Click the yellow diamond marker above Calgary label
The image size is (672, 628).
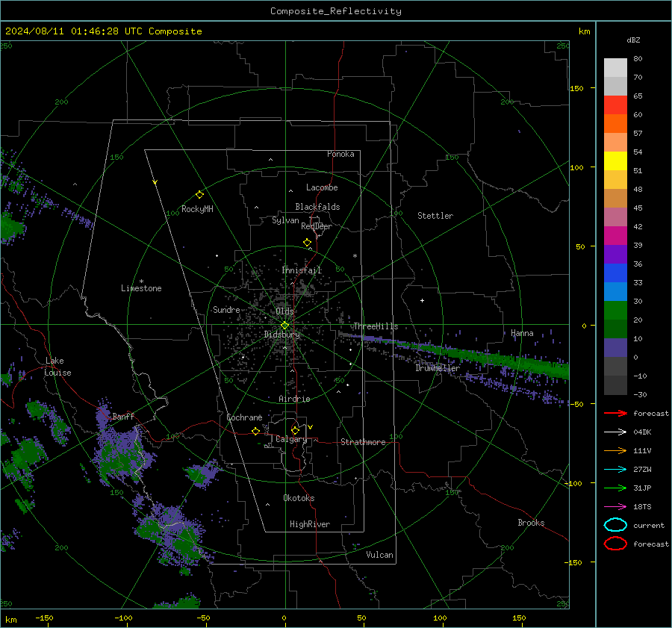pos(295,430)
